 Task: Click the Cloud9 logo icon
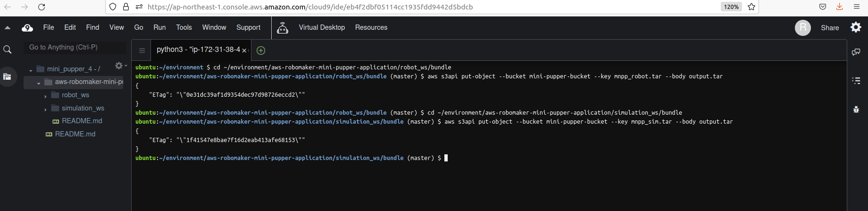pyautogui.click(x=27, y=28)
